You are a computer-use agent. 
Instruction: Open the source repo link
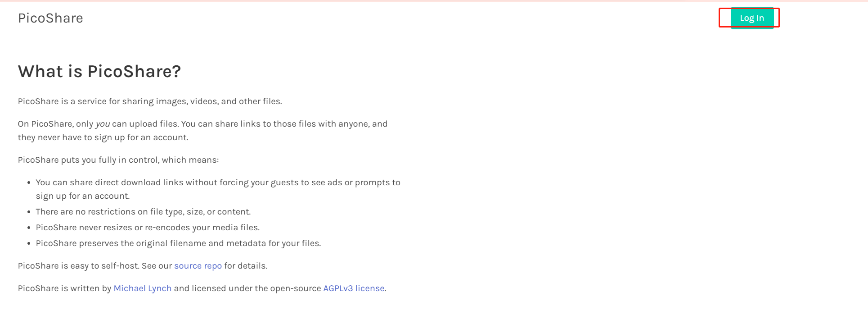[198, 266]
